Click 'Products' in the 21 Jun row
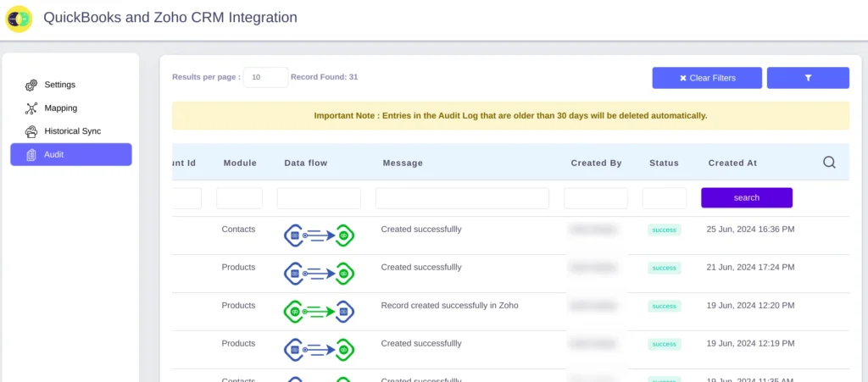Image resolution: width=868 pixels, height=382 pixels. tap(238, 267)
